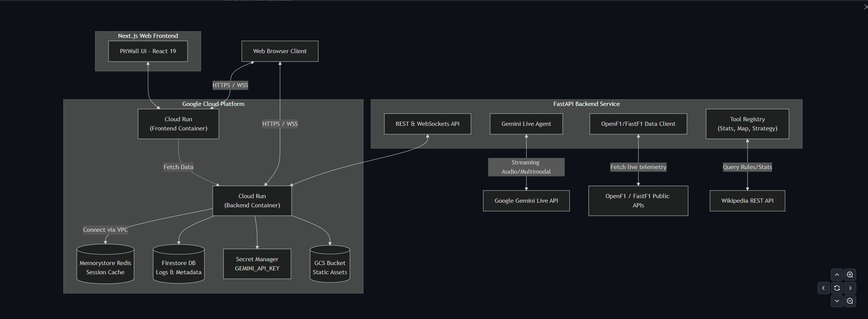Click the Cloud Run Backend Container node

252,201
